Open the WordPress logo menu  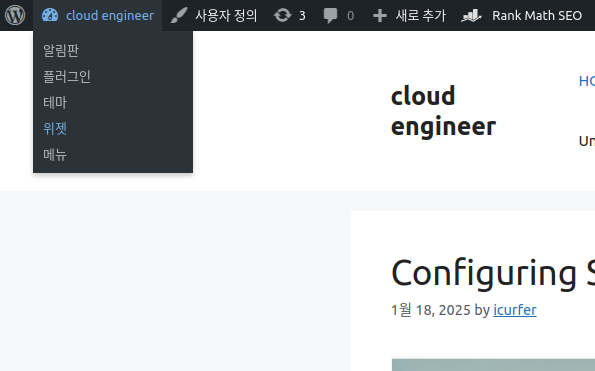tap(15, 15)
